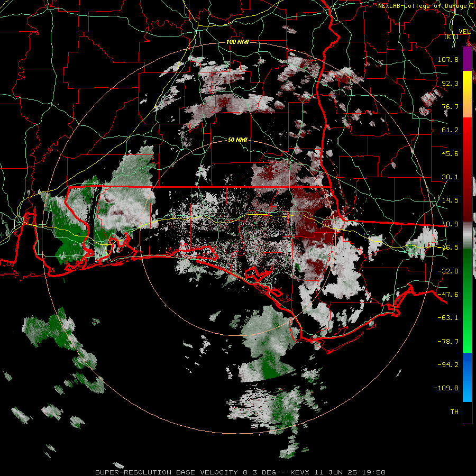Click the 92.3 velocity scale value
This screenshot has width=476, height=476.
[450, 83]
